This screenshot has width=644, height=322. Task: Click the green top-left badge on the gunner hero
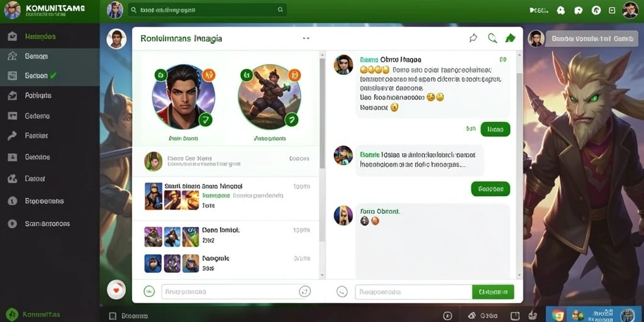coord(247,75)
